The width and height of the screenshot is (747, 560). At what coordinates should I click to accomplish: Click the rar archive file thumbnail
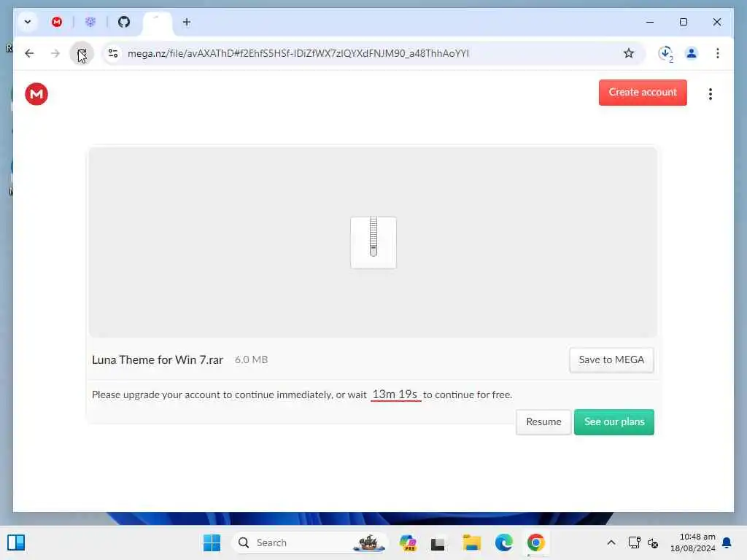coord(373,242)
